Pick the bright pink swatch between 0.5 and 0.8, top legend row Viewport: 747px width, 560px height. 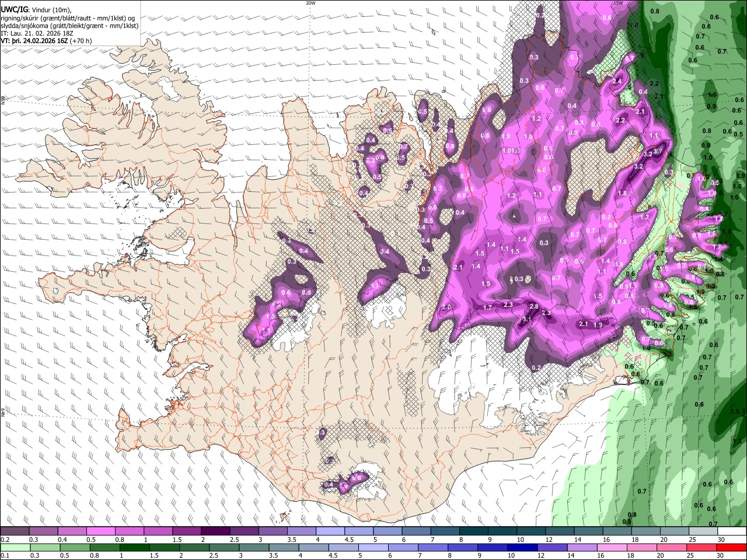click(100, 531)
